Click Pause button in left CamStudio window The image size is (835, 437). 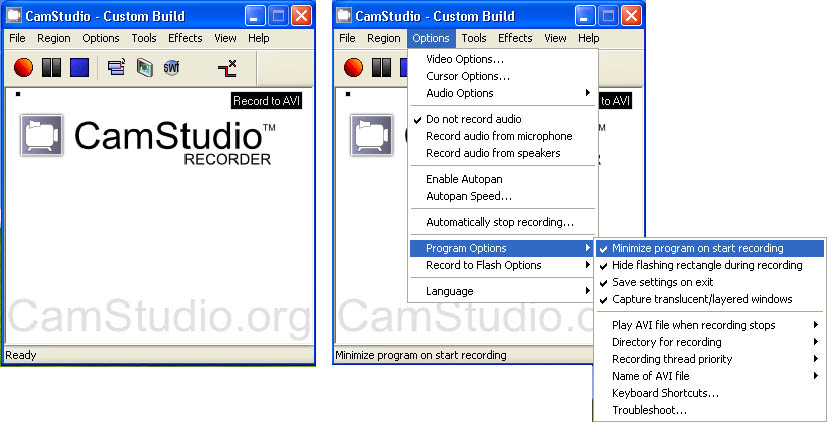pyautogui.click(x=51, y=68)
